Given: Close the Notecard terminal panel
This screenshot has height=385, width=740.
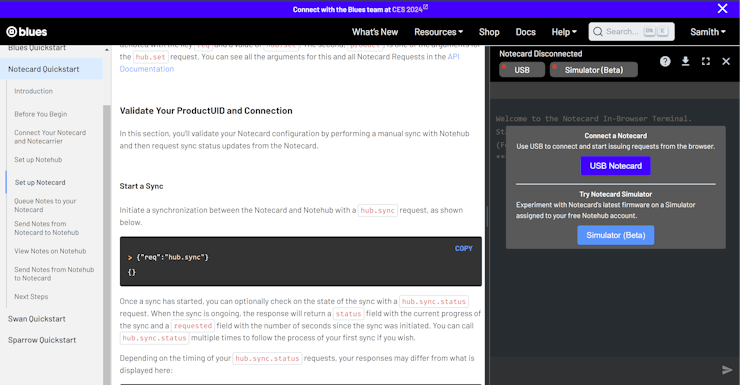Looking at the screenshot, I should point(726,61).
